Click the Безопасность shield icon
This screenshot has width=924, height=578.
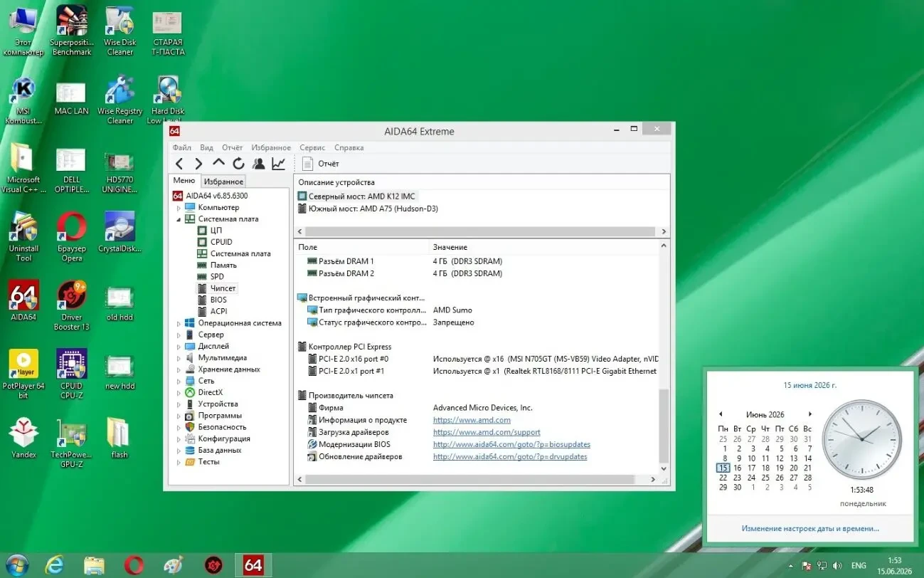pos(190,427)
